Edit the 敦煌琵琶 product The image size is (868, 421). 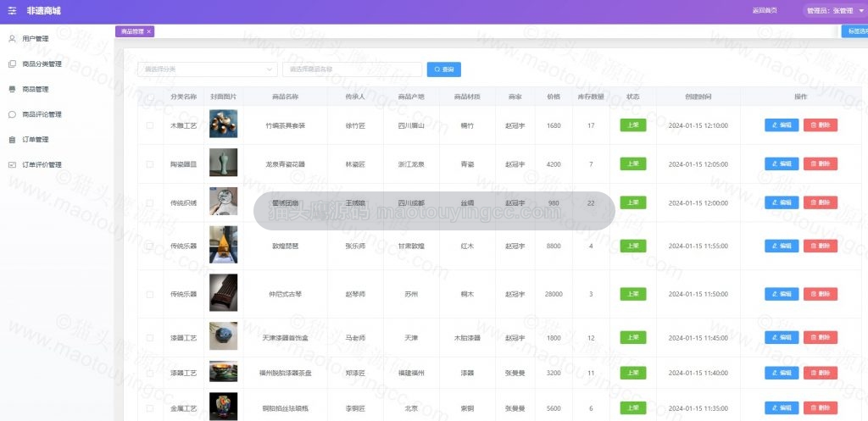(x=782, y=246)
